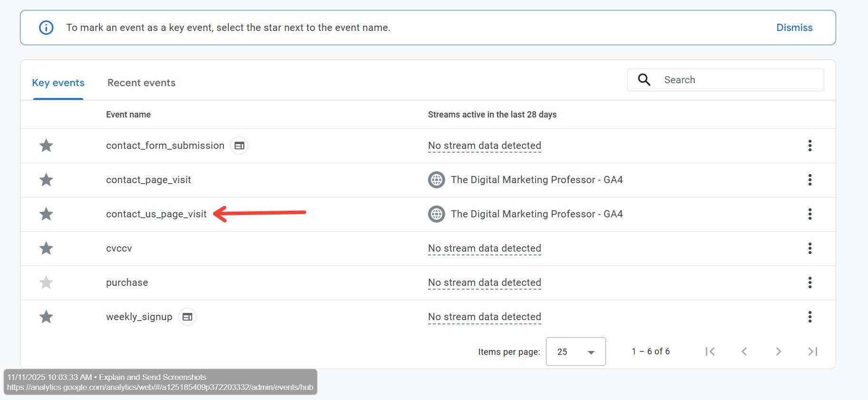868x400 pixels.
Task: Select the Key events tab
Action: 58,83
